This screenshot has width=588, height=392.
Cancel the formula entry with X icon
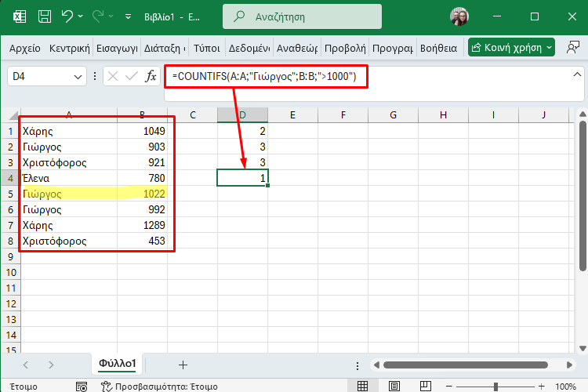pos(112,77)
